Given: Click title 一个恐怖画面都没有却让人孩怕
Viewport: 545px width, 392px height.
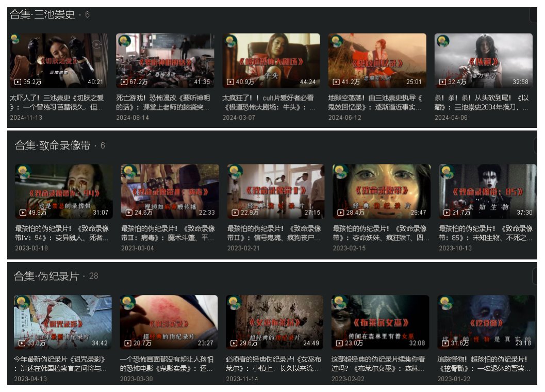Looking at the screenshot, I should (167, 364).
